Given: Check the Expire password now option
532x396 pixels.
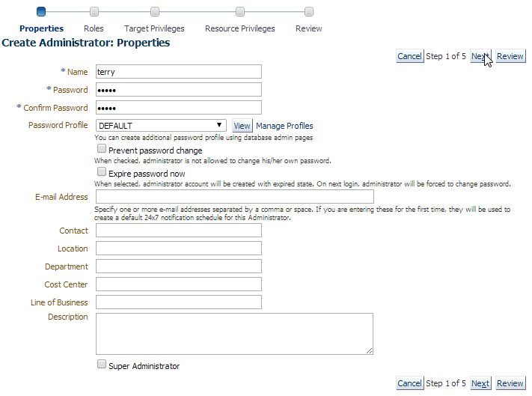Looking at the screenshot, I should (x=102, y=172).
